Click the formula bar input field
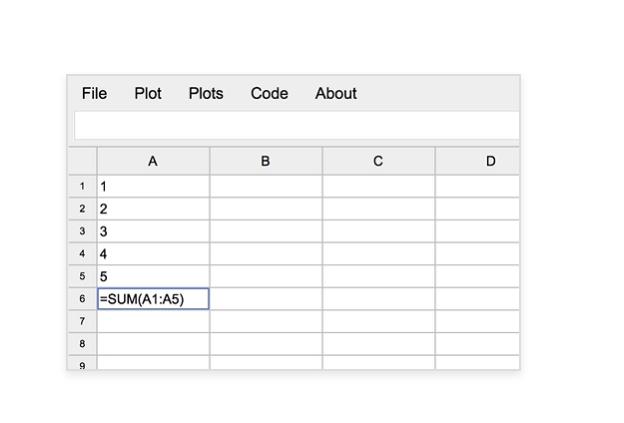This screenshot has width=624, height=423. point(296,125)
